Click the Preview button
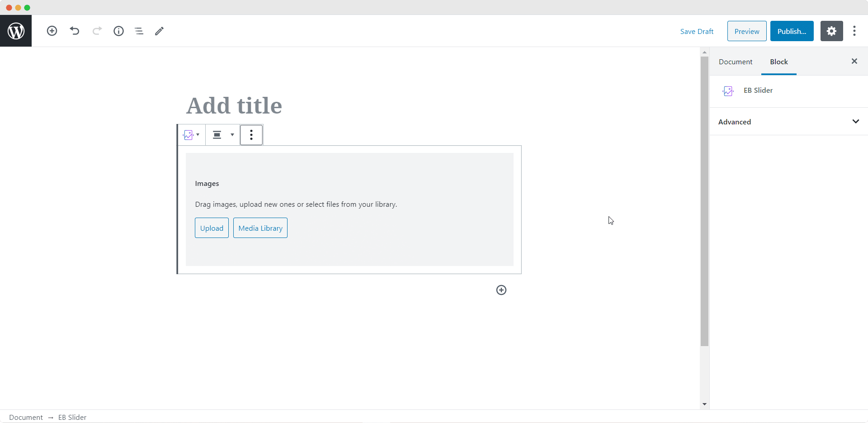The image size is (868, 423). tap(747, 31)
